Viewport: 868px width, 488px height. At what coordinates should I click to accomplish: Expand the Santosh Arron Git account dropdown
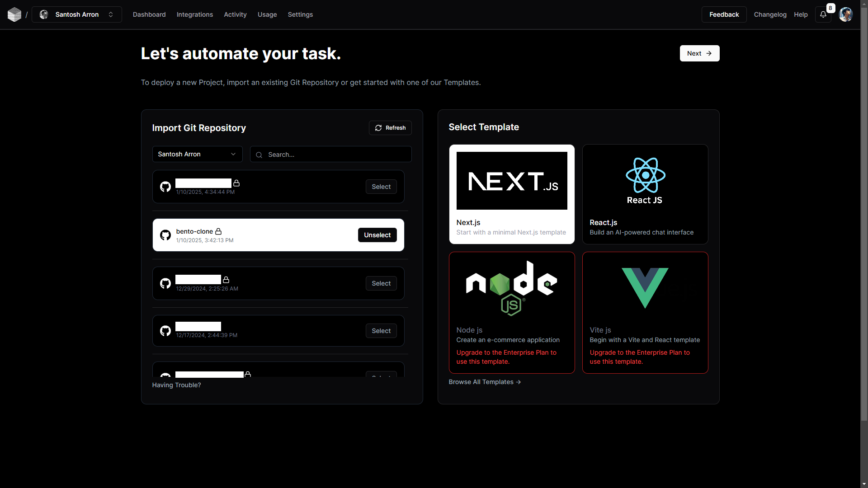click(197, 154)
